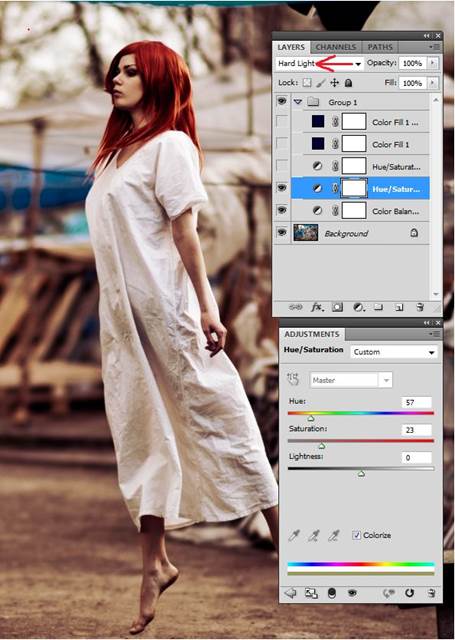This screenshot has height=640, width=455.
Task: Uncheck the Colorize checkbox
Action: point(356,535)
